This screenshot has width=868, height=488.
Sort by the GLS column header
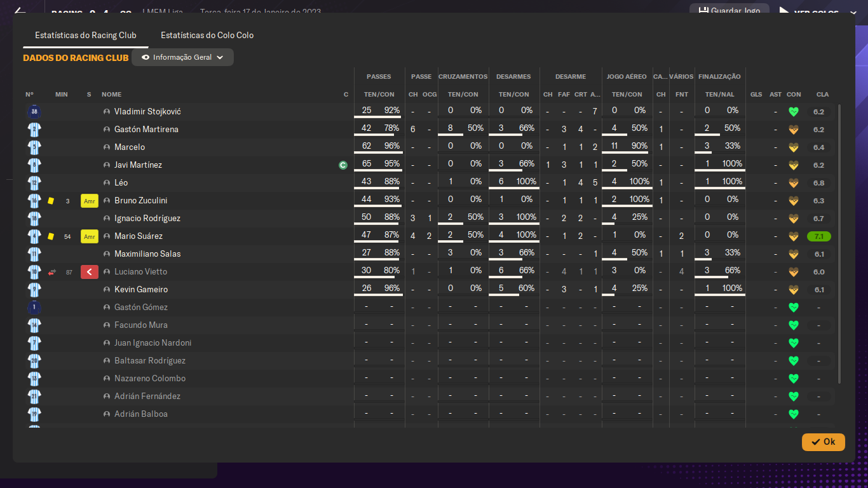coord(756,94)
